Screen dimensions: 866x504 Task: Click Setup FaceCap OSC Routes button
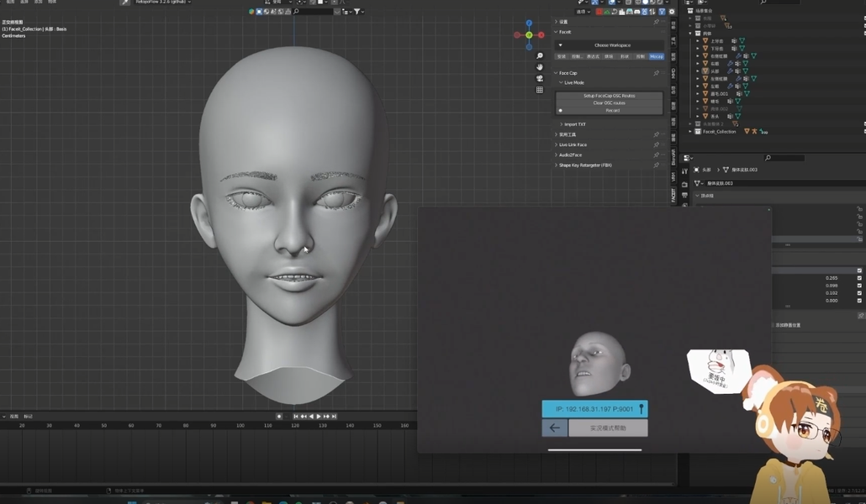point(610,96)
